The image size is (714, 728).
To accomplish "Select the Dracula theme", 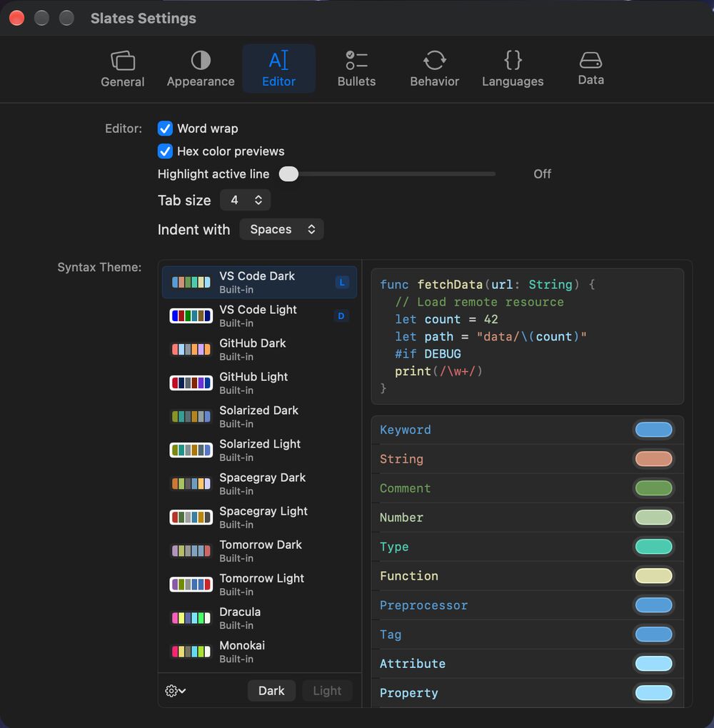I will tap(259, 618).
